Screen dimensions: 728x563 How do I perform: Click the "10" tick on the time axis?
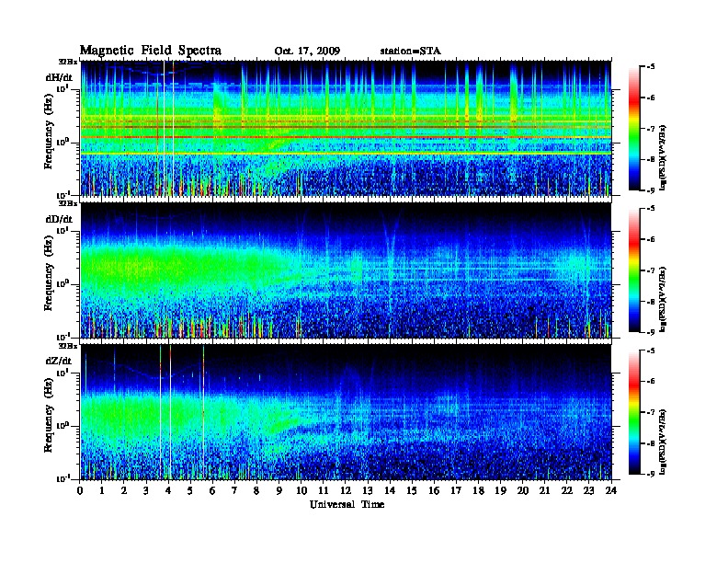click(x=301, y=490)
